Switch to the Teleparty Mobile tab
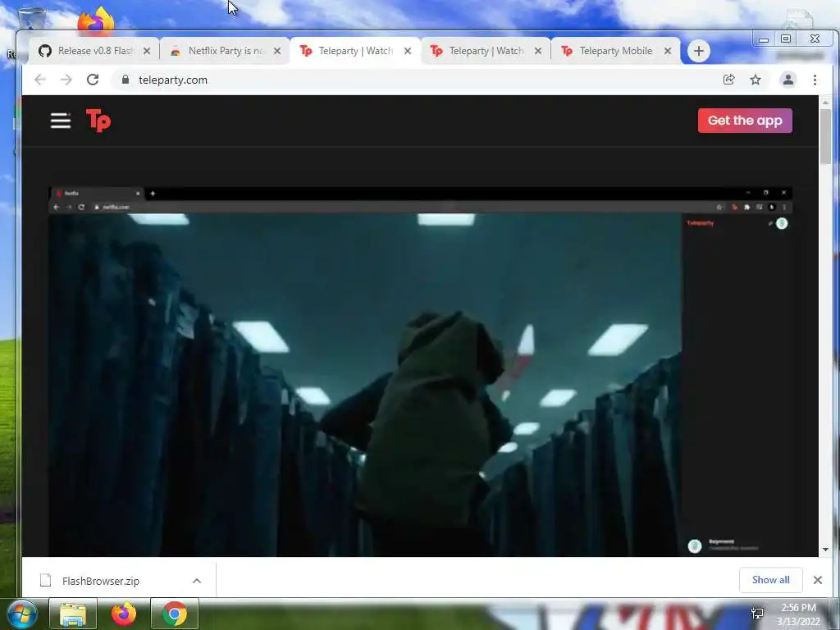Viewport: 840px width, 630px height. 616,51
